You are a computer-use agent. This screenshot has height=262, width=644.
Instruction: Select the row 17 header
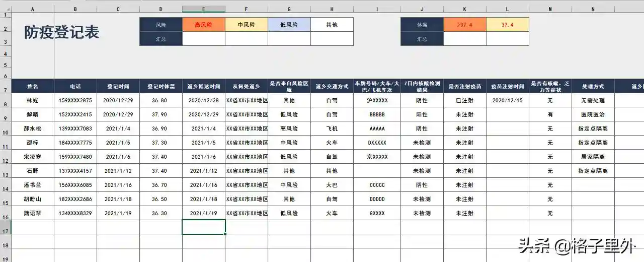[5, 228]
